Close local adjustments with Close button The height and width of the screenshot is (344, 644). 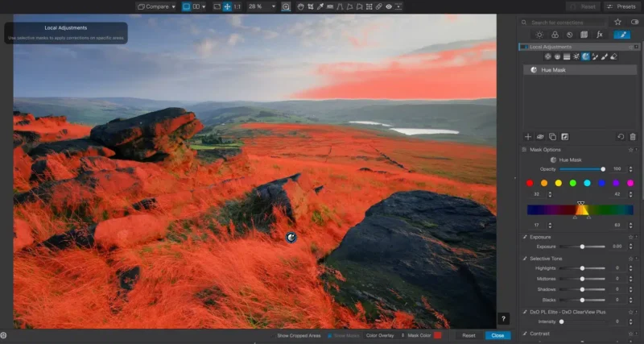click(x=497, y=336)
